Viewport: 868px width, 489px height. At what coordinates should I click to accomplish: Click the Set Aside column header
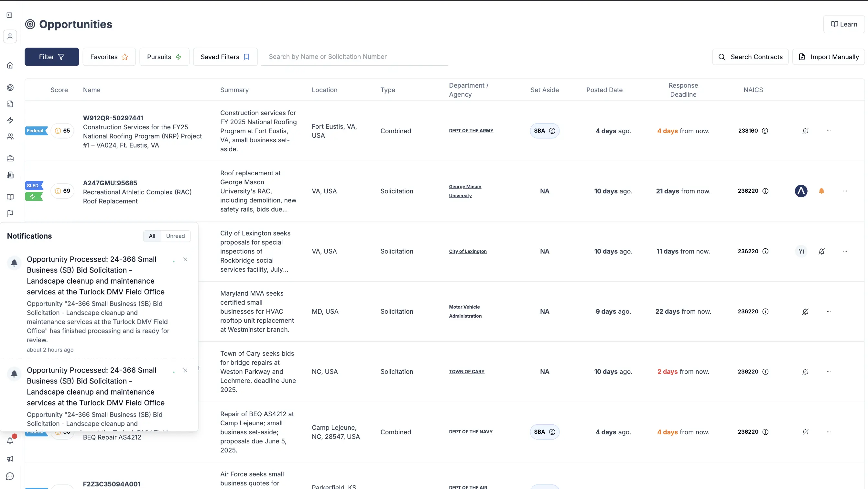pyautogui.click(x=545, y=90)
